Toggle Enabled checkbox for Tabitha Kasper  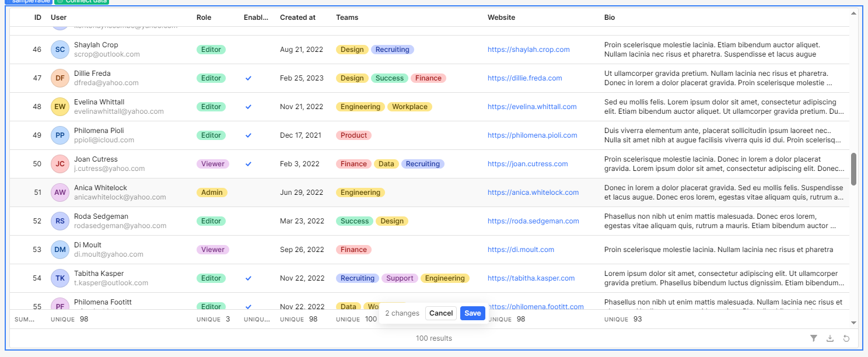[x=249, y=278]
